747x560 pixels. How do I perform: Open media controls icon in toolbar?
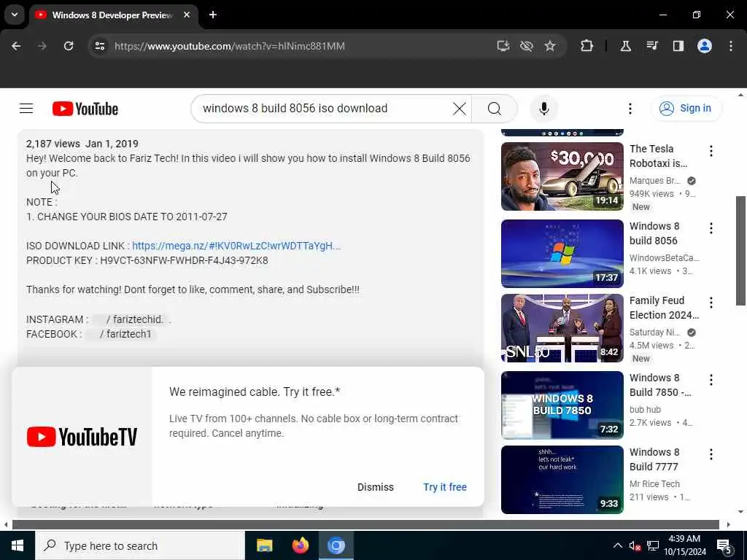click(x=651, y=46)
